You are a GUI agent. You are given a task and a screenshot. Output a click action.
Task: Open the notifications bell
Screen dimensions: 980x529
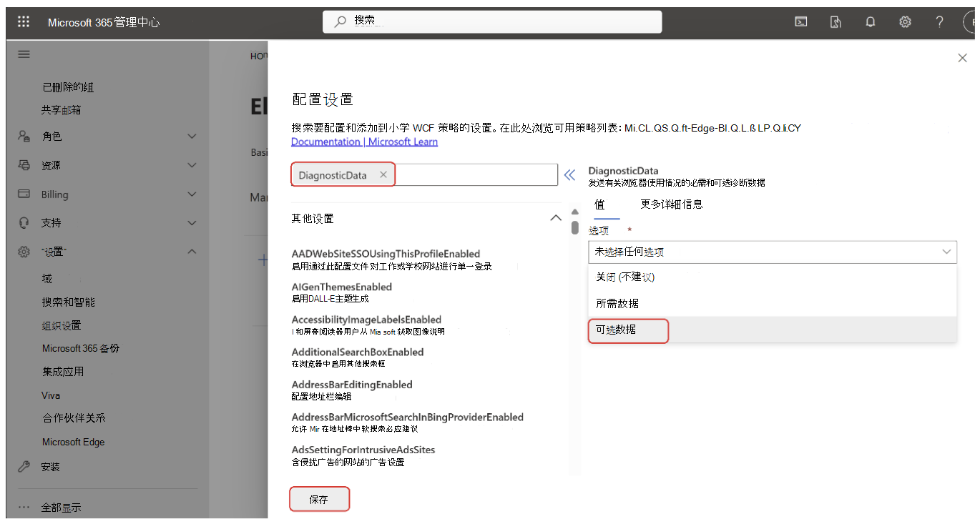pos(870,22)
